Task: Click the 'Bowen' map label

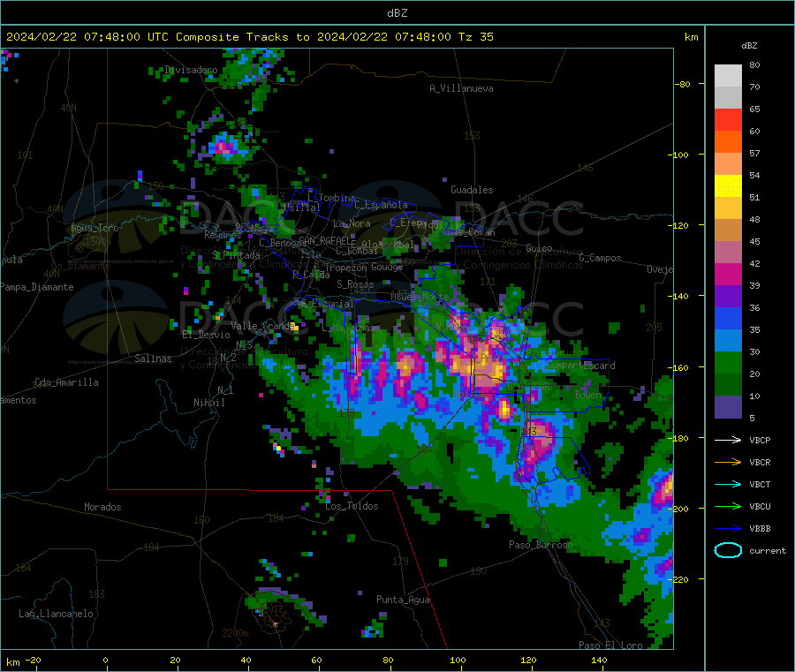Action: pyautogui.click(x=588, y=395)
